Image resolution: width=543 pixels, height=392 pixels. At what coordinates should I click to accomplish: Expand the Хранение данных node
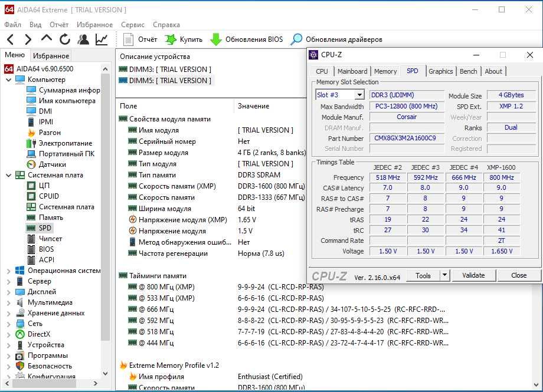(9, 314)
